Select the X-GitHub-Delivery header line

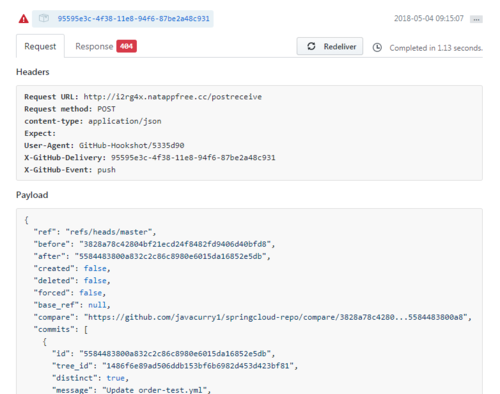(150, 158)
